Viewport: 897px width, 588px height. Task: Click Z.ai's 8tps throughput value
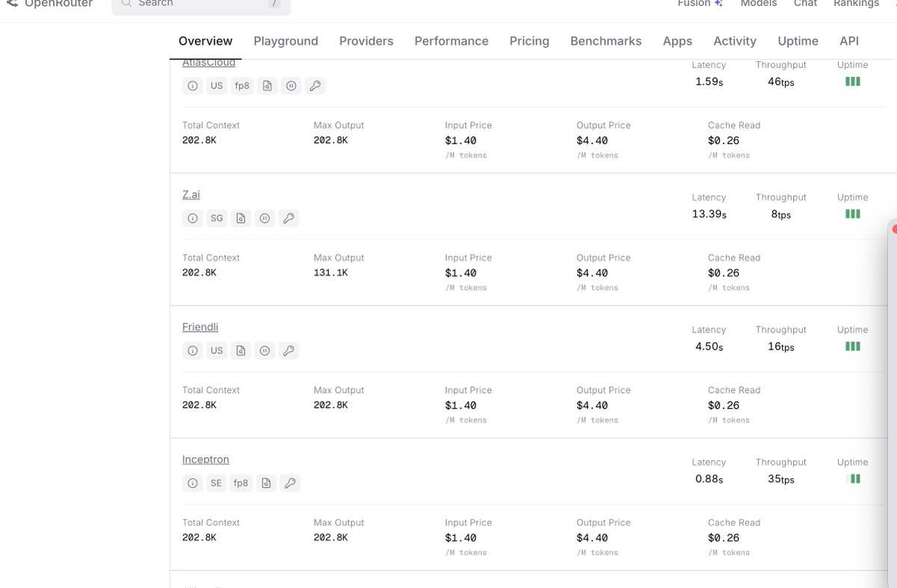[781, 214]
